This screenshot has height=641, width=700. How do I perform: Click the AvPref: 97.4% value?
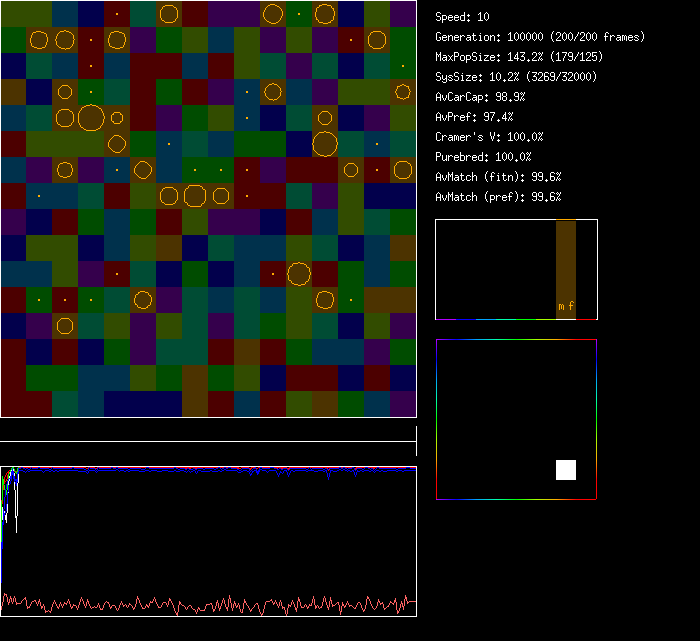(475, 117)
